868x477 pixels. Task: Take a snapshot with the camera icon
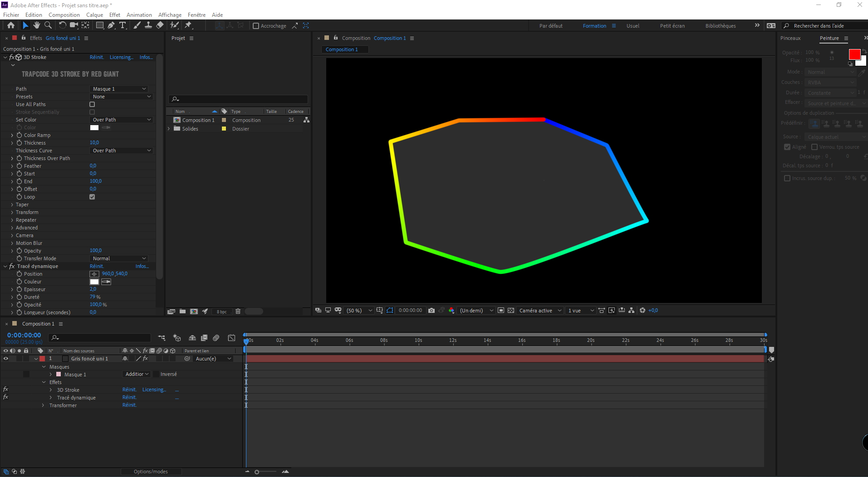coord(432,311)
